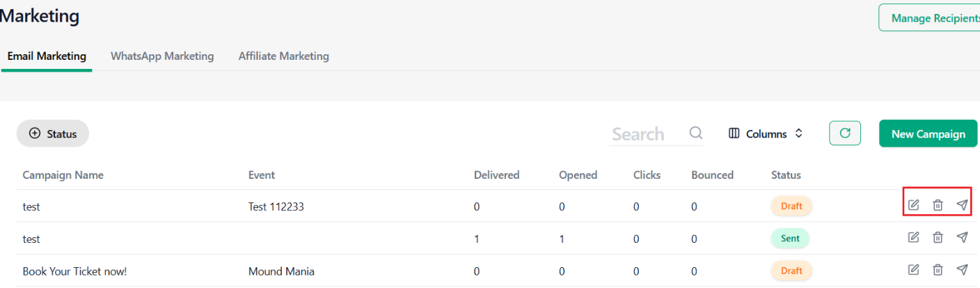980x288 pixels.
Task: Open the Status filter
Action: (53, 134)
